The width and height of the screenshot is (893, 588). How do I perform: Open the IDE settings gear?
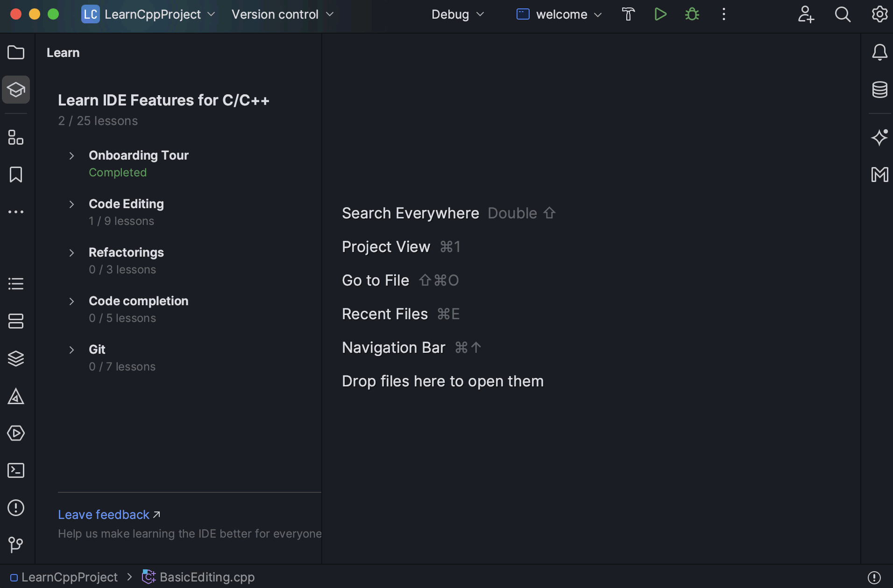click(880, 14)
